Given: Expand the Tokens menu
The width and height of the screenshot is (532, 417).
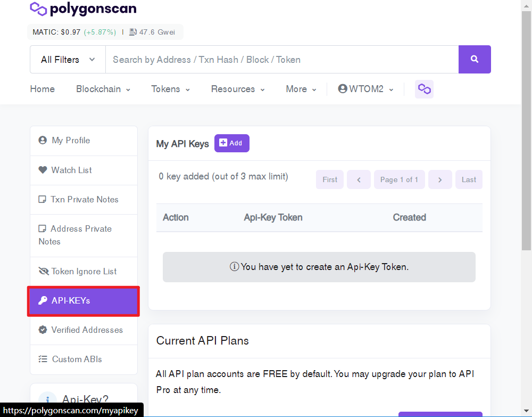Looking at the screenshot, I should coord(170,89).
